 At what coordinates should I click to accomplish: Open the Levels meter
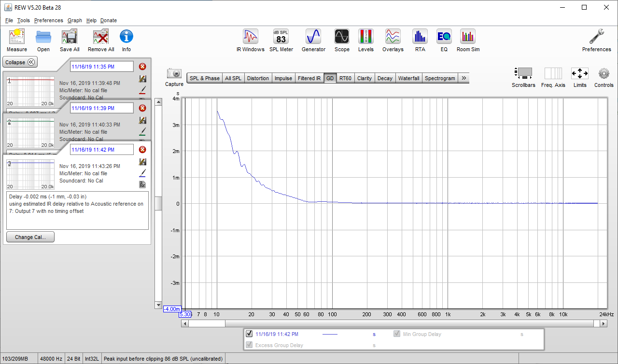[x=365, y=41]
